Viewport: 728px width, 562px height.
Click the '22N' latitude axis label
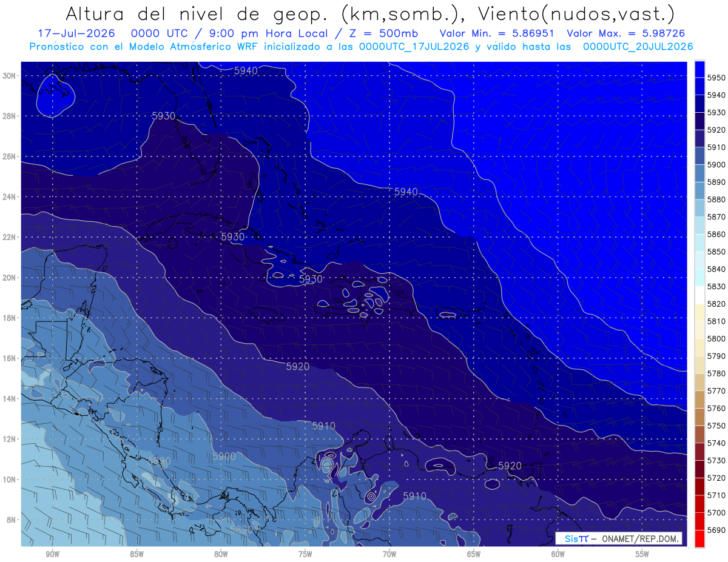click(x=10, y=237)
